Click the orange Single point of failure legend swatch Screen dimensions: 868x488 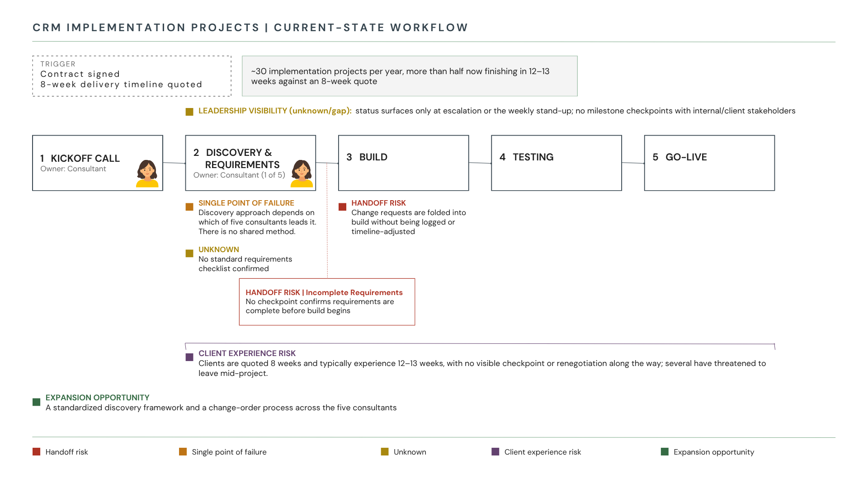tap(183, 452)
